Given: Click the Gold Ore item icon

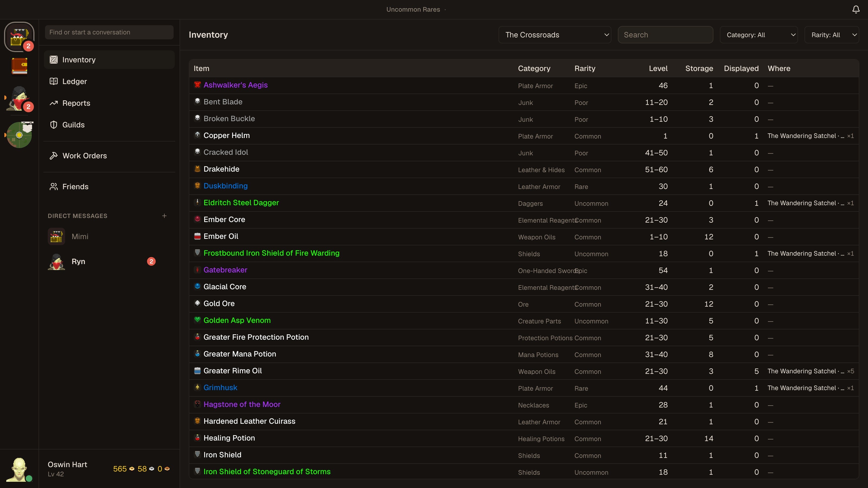Looking at the screenshot, I should pos(197,303).
